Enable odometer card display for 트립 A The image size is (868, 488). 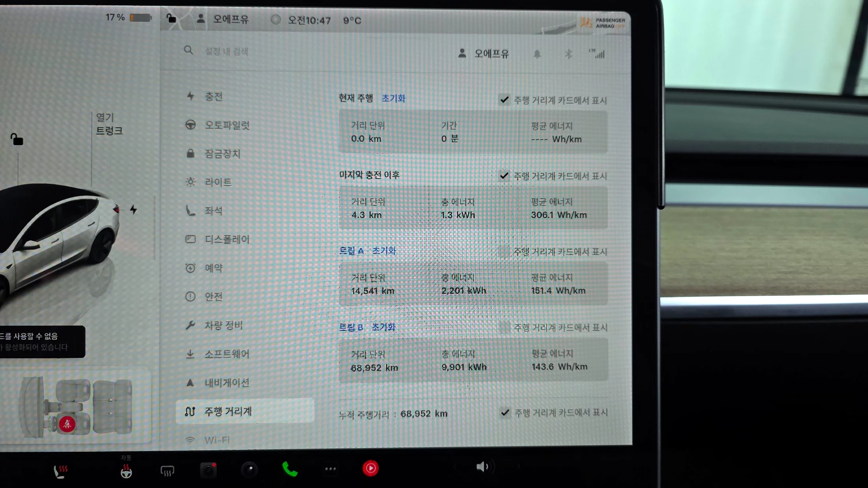504,251
